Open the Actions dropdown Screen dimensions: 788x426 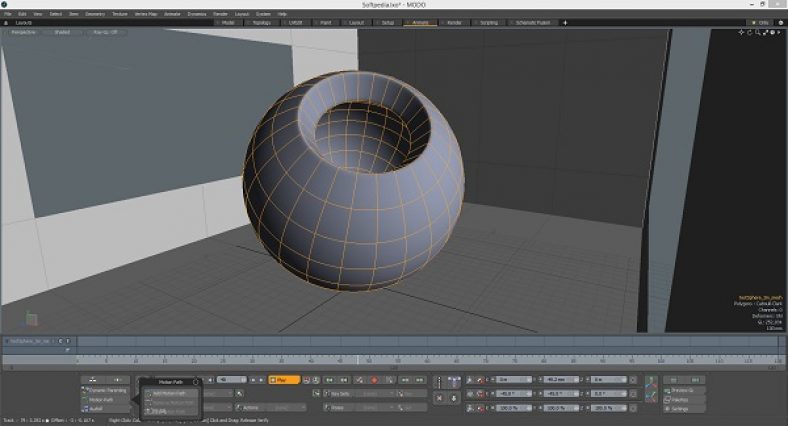click(x=272, y=407)
